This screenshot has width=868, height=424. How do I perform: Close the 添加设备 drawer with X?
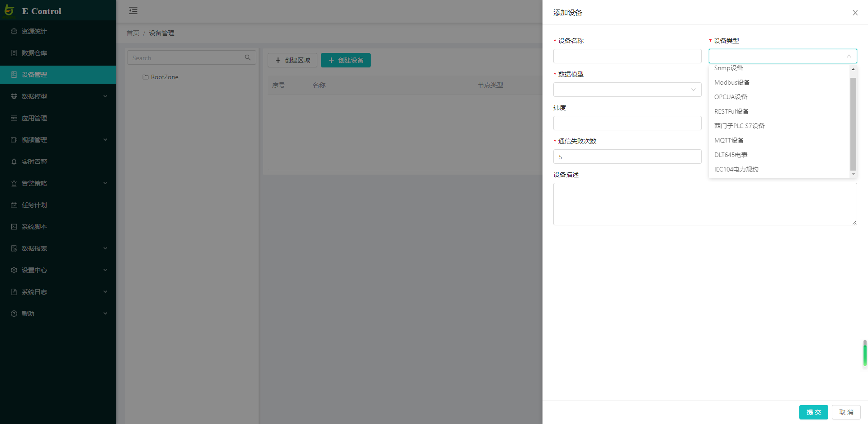point(855,13)
